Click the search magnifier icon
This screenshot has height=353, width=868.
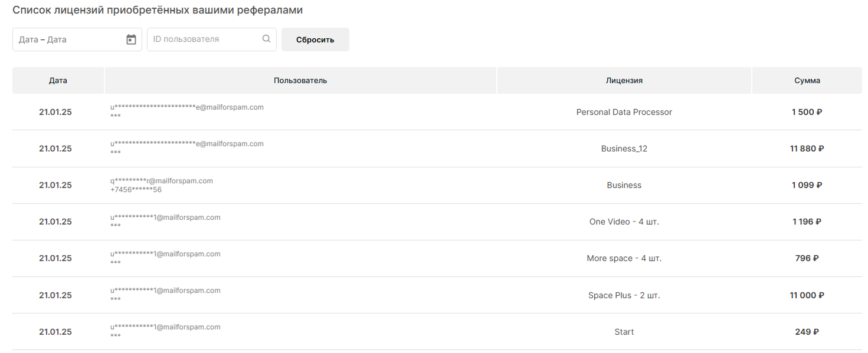266,39
